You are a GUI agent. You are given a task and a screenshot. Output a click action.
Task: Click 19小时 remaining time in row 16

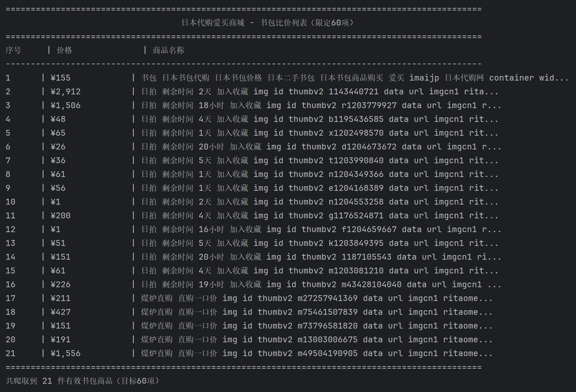click(211, 284)
